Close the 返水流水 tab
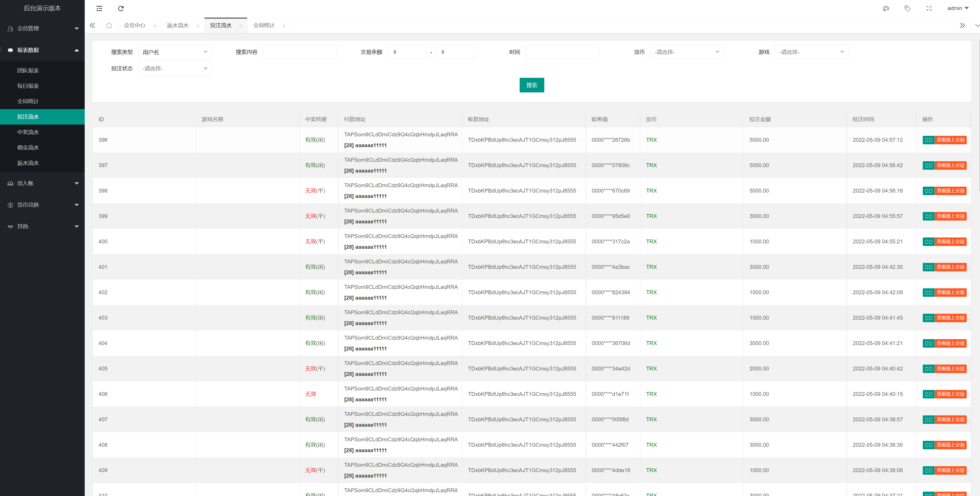The width and height of the screenshot is (980, 496). tap(198, 26)
